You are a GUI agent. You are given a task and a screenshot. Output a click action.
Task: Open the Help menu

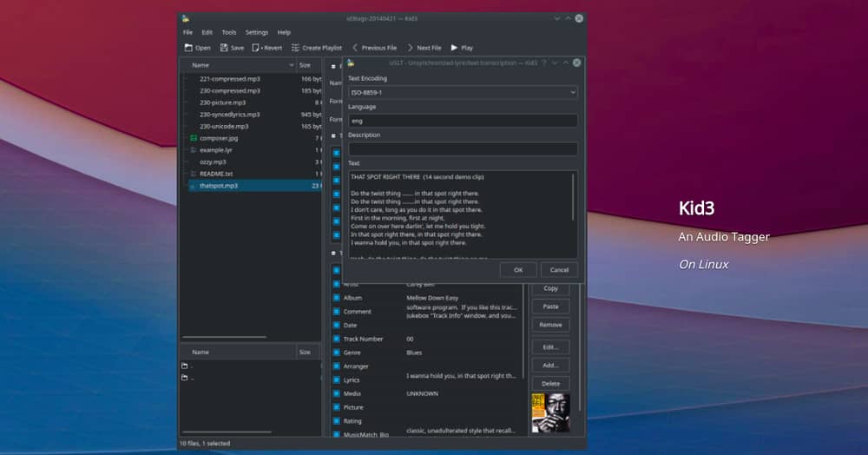[284, 33]
